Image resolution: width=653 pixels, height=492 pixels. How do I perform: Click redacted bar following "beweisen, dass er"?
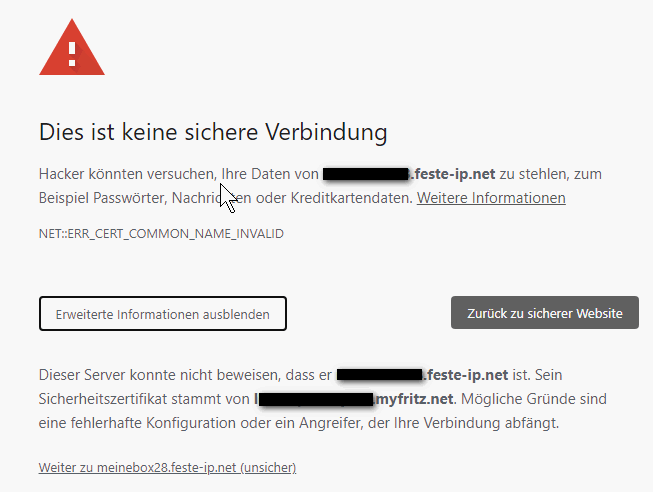point(379,375)
